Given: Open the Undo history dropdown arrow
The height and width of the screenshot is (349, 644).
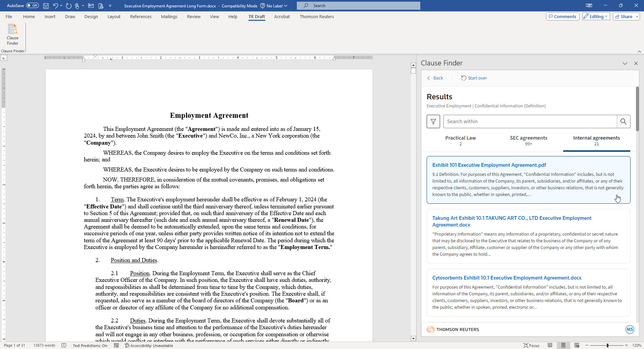Looking at the screenshot, I should (x=61, y=6).
